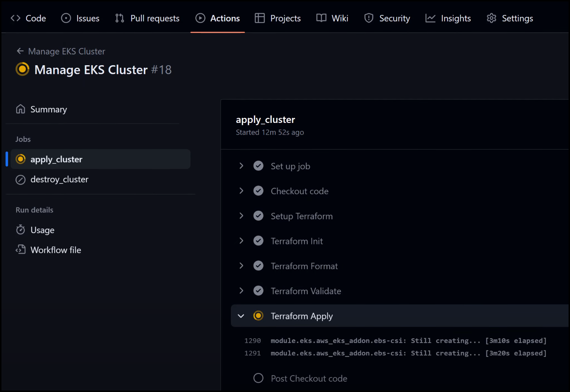This screenshot has height=392, width=570.
Task: Click the Summary home icon
Action: click(20, 109)
